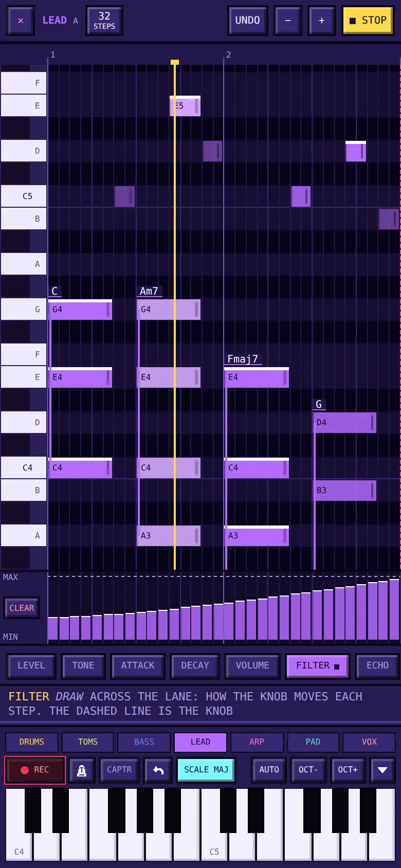The width and height of the screenshot is (401, 868).
Task: Close the LEAD editor with X
Action: tap(21, 21)
